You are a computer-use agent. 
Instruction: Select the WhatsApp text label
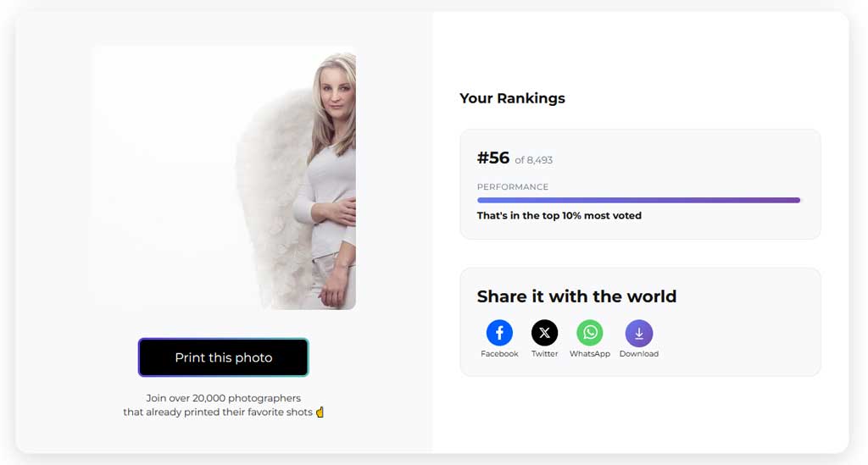point(590,354)
